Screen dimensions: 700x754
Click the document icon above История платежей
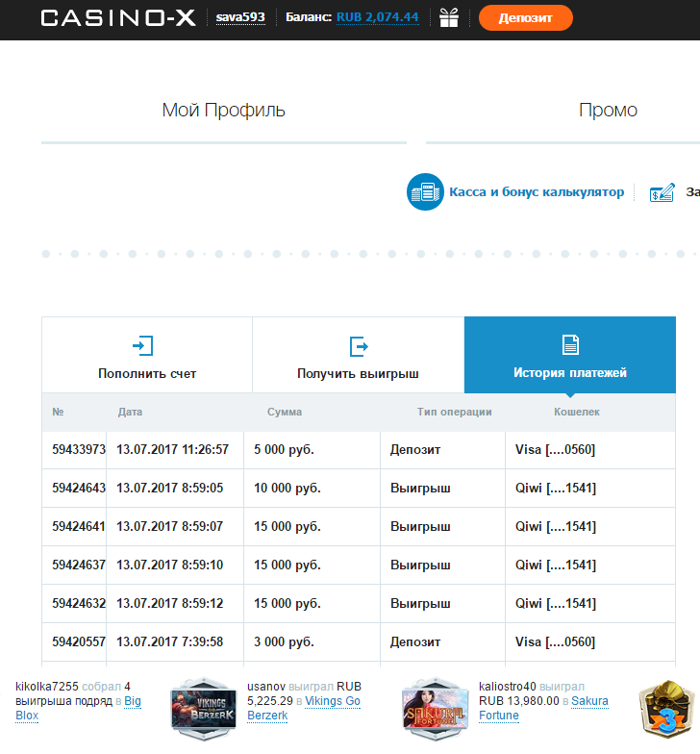[571, 344]
